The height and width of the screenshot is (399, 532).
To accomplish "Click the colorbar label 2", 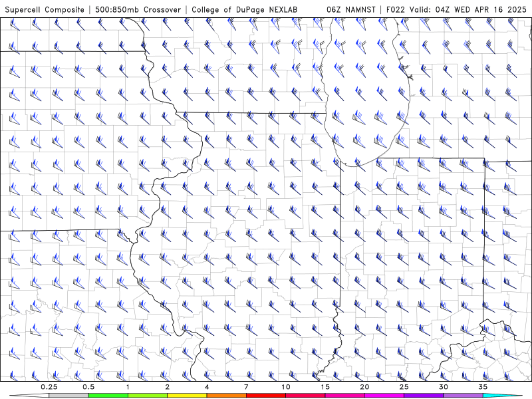I will [168, 387].
